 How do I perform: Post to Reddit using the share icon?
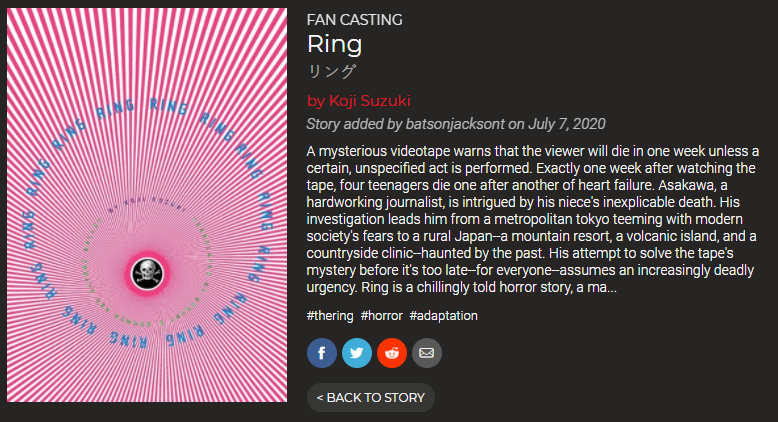pyautogui.click(x=392, y=353)
